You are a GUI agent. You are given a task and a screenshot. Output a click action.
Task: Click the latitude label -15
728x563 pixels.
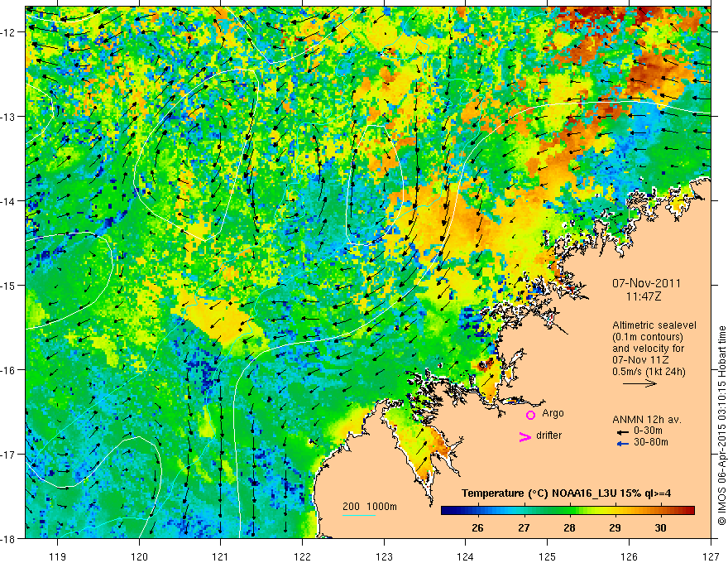[x=9, y=285]
